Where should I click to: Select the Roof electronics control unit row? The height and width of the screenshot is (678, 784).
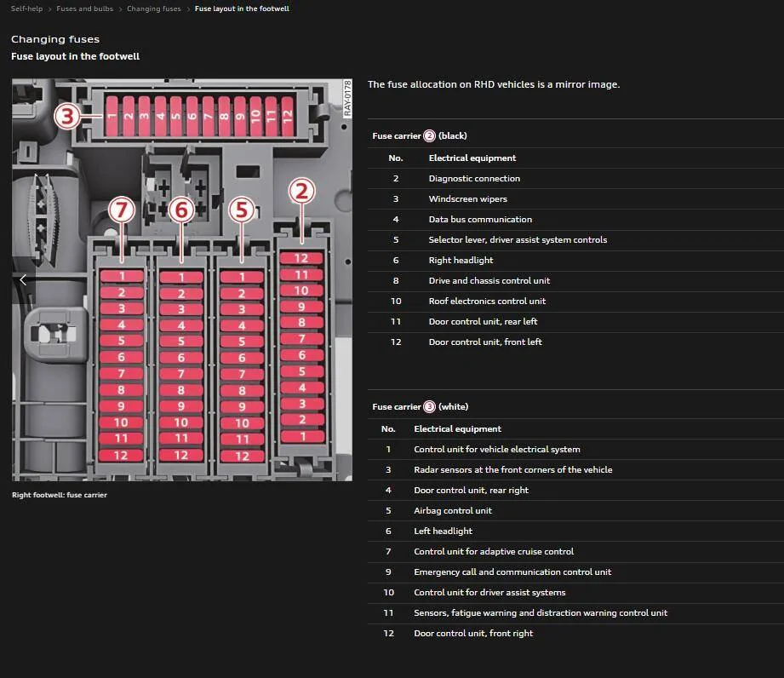(487, 302)
